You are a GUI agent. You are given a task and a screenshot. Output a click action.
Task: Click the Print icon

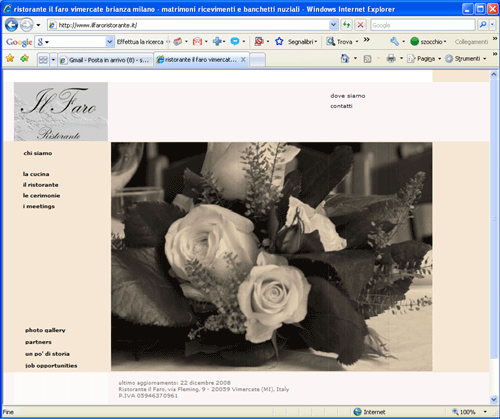(391, 59)
